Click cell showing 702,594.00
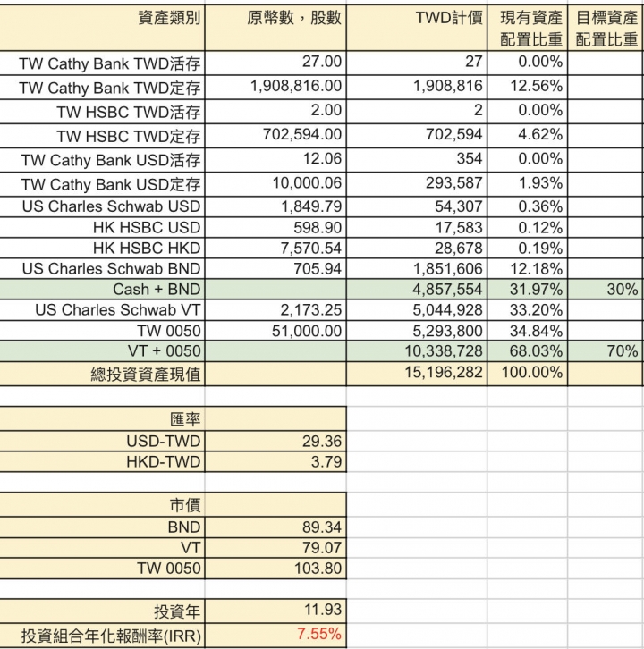This screenshot has height=649, width=644. coord(275,135)
